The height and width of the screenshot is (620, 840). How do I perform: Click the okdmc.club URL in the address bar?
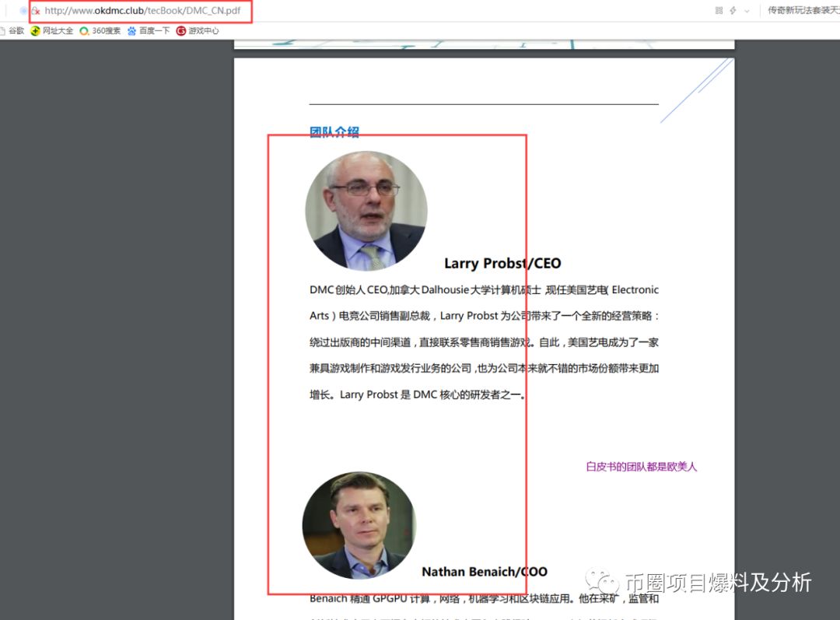[x=142, y=11]
